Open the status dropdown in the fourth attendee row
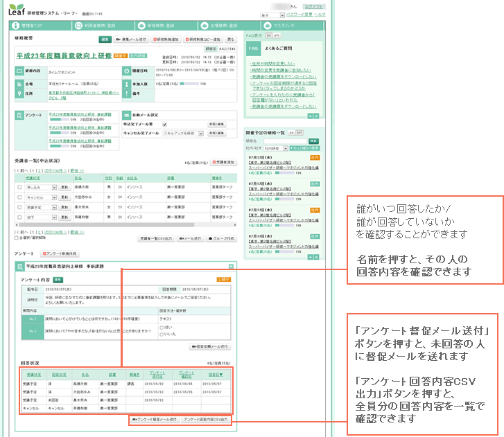This screenshot has height=437, width=504. (x=41, y=217)
